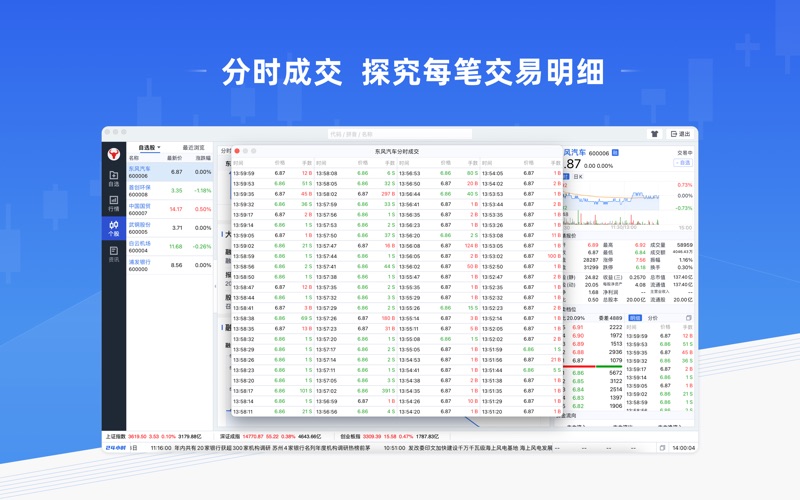Click the red bull app logo

[x=113, y=154]
